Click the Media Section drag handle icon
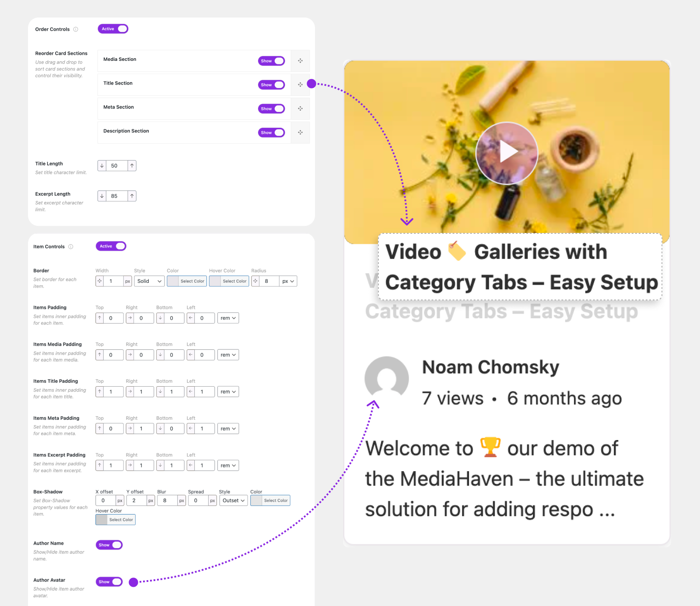 [300, 61]
